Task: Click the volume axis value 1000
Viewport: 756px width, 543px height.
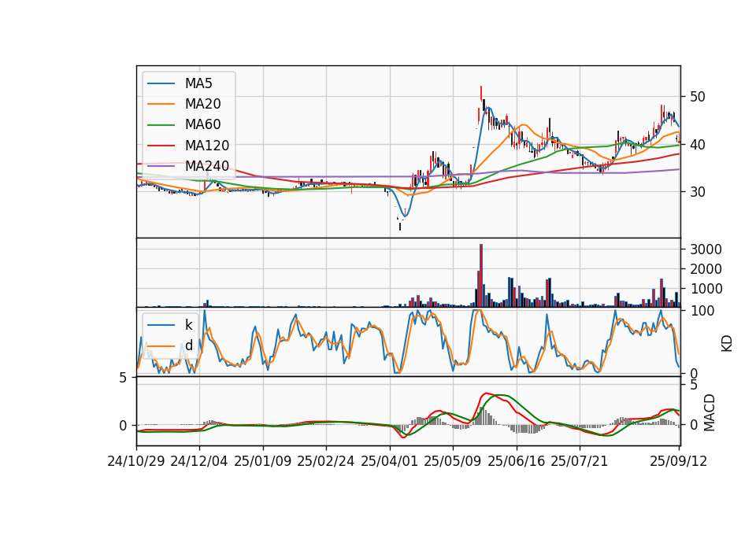Action: coord(706,289)
